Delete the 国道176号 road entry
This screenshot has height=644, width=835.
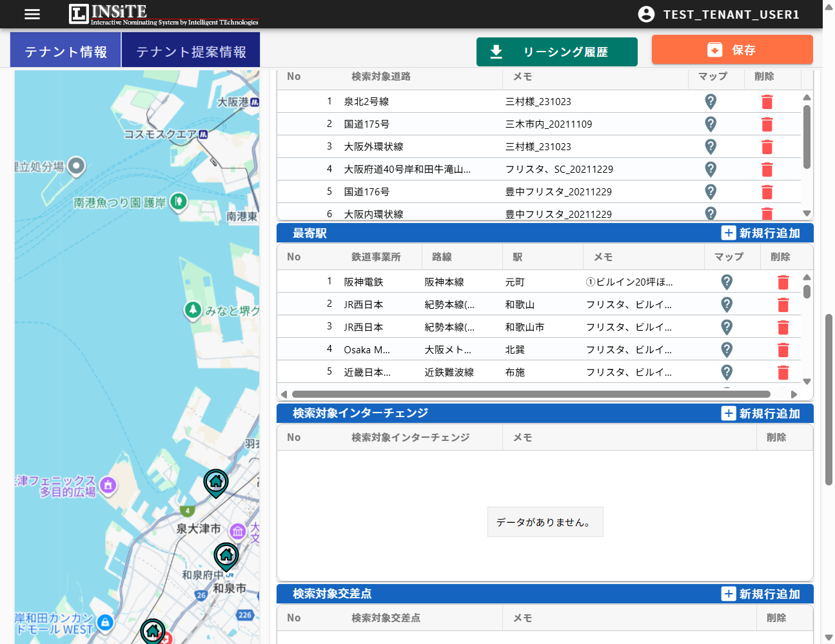tap(767, 191)
